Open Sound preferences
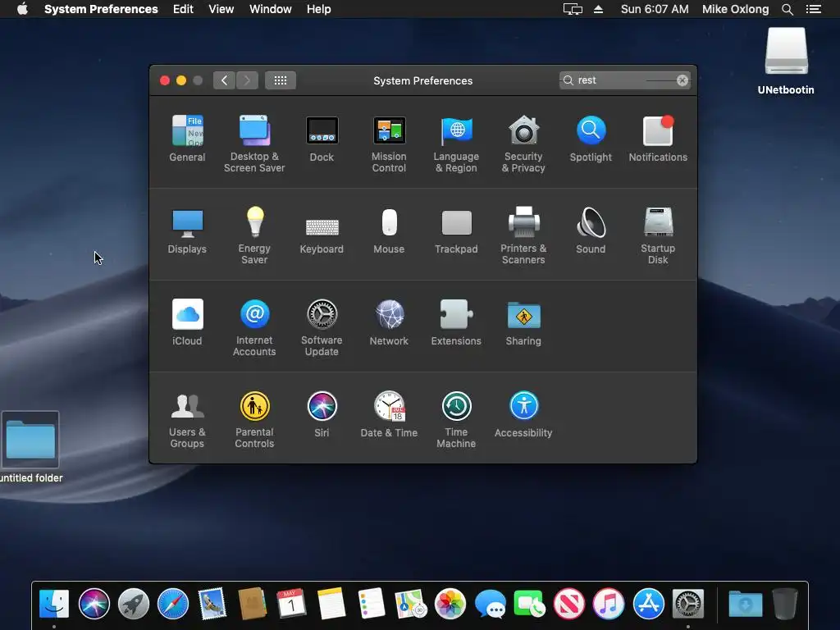Viewport: 840px width, 630px height. coord(591,231)
